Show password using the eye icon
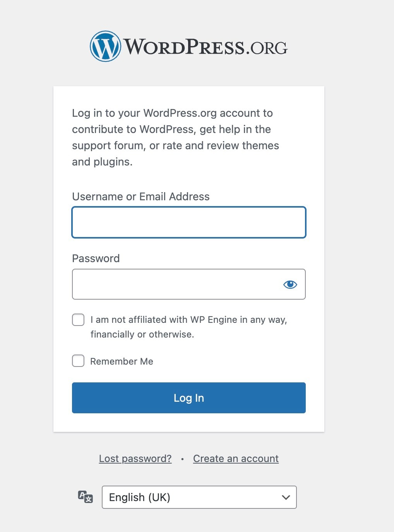The height and width of the screenshot is (532, 394). (x=290, y=285)
